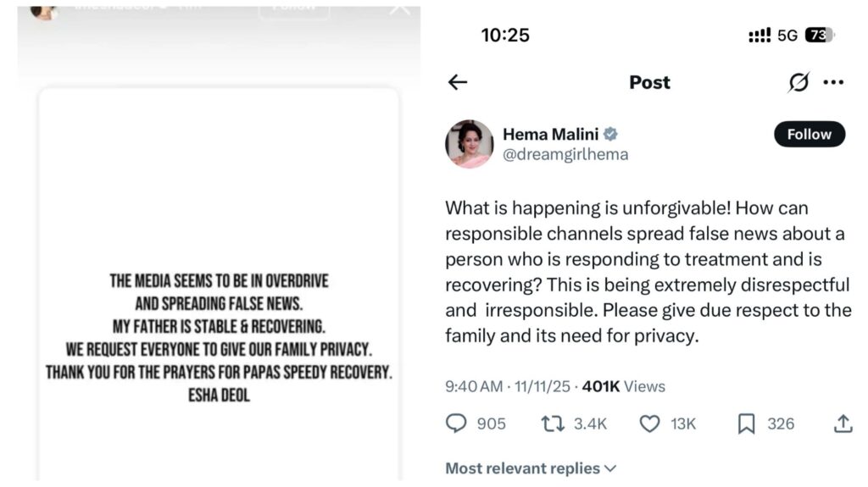Image resolution: width=868 pixels, height=487 pixels.
Task: Tap the share upload icon
Action: [x=843, y=423]
